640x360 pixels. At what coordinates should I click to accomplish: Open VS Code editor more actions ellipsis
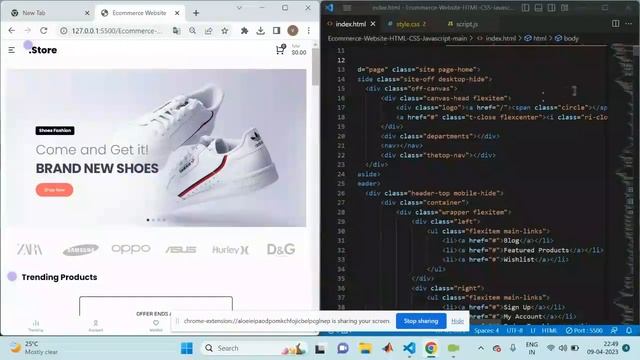[x=629, y=24]
